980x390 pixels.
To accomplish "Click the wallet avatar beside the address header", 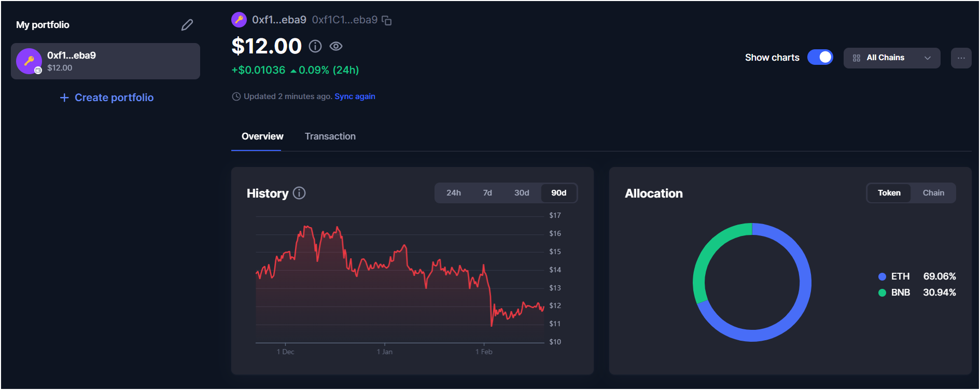I will pyautogui.click(x=239, y=19).
